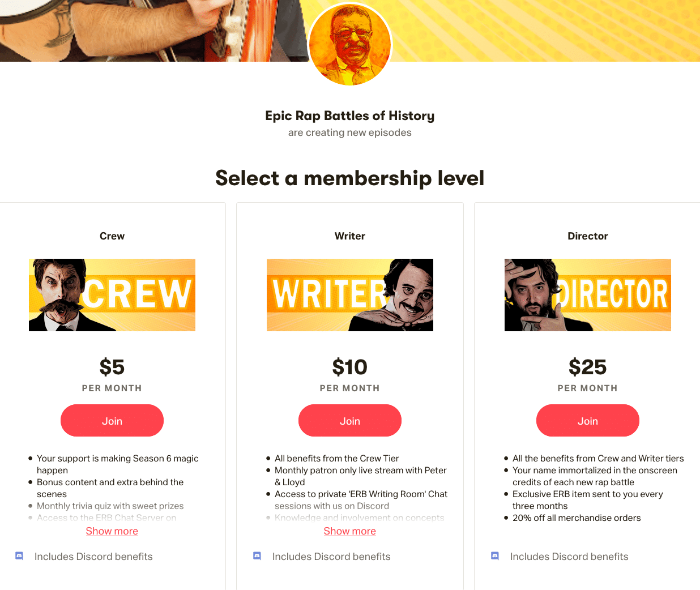Join the $5 Crew membership

112,421
